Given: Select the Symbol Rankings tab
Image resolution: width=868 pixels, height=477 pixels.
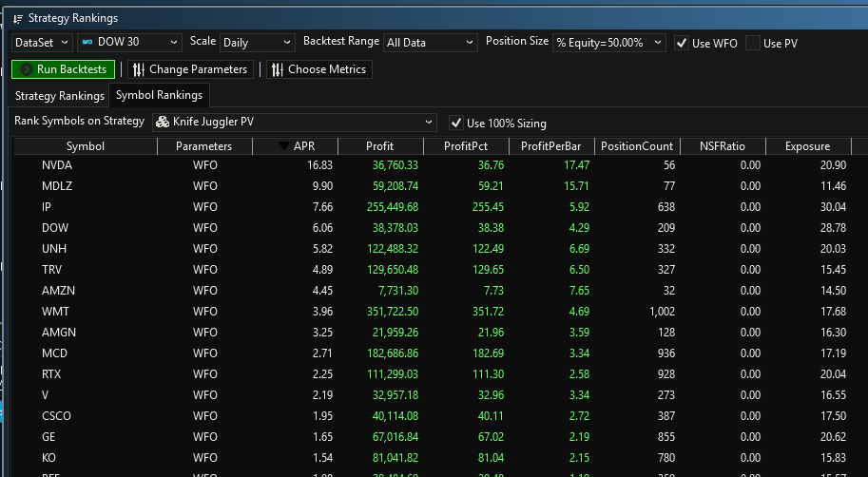Looking at the screenshot, I should coord(159,96).
